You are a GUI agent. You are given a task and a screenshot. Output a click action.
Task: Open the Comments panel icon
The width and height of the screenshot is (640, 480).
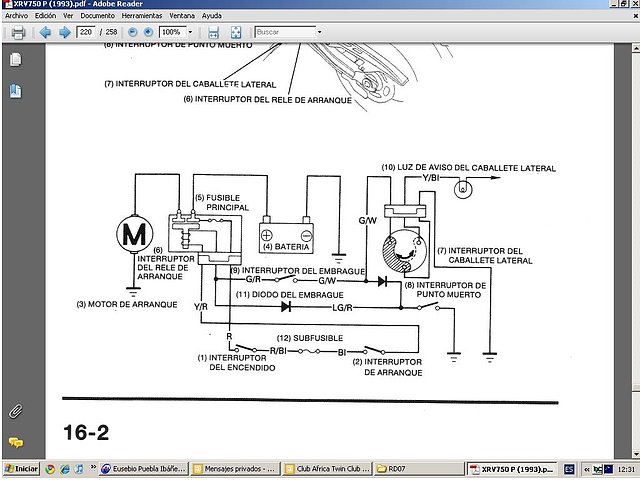[16, 442]
